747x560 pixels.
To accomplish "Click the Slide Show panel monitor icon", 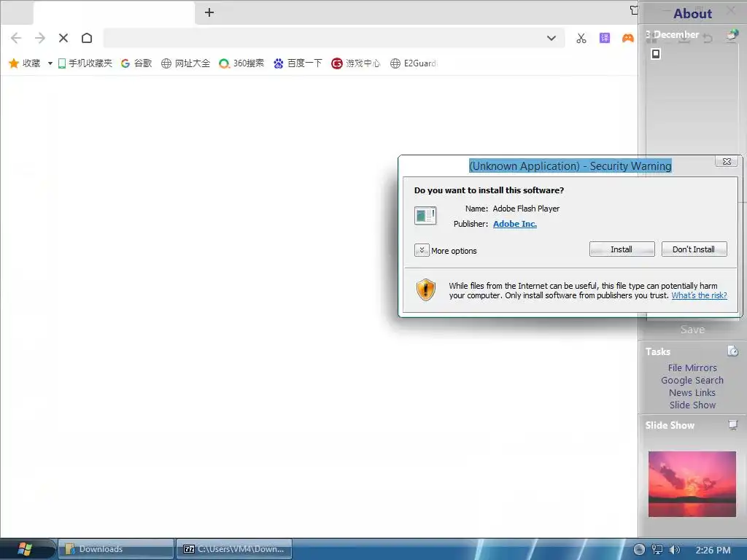I will point(732,425).
